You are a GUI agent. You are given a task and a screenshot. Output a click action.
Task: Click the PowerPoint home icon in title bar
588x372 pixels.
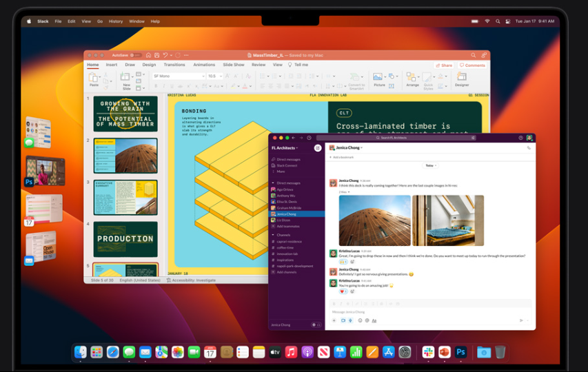click(x=148, y=55)
